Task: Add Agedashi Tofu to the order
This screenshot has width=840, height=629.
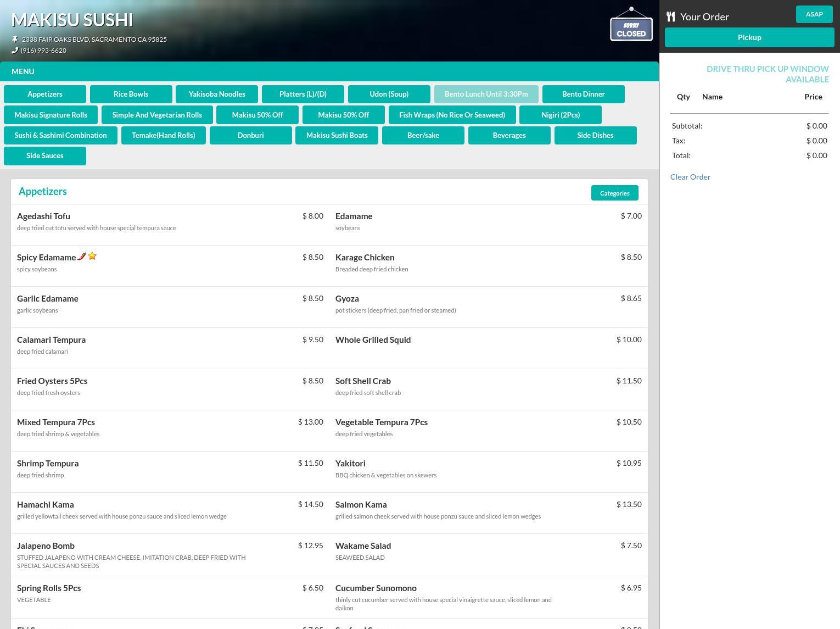Action: point(44,216)
